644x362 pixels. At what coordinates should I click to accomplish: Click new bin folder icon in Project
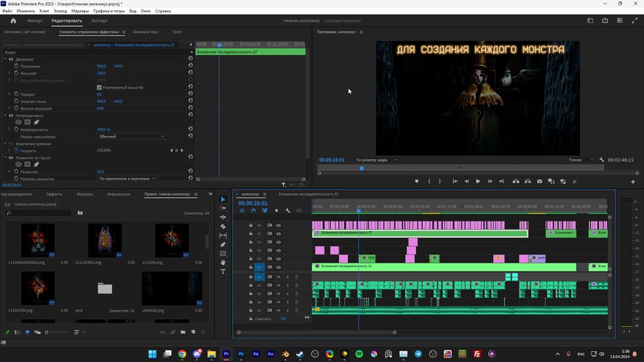tap(183, 332)
